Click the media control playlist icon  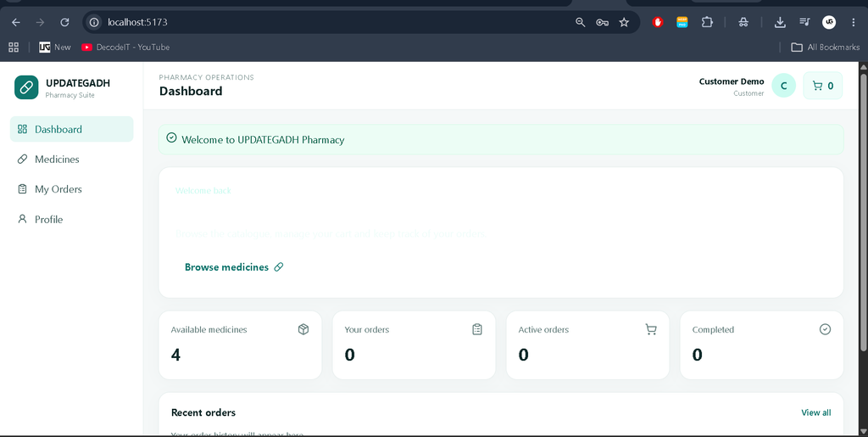(x=805, y=22)
